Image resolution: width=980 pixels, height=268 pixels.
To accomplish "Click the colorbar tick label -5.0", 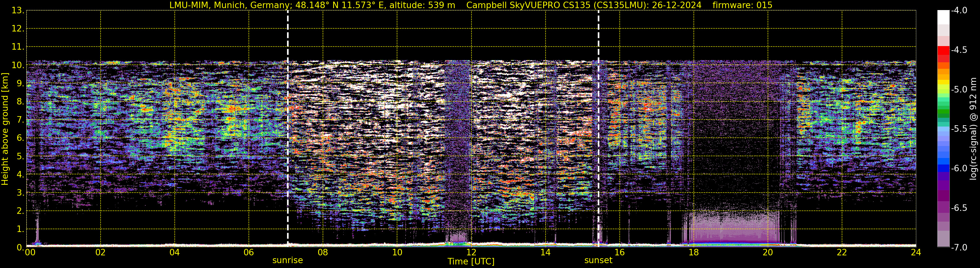I will point(959,90).
